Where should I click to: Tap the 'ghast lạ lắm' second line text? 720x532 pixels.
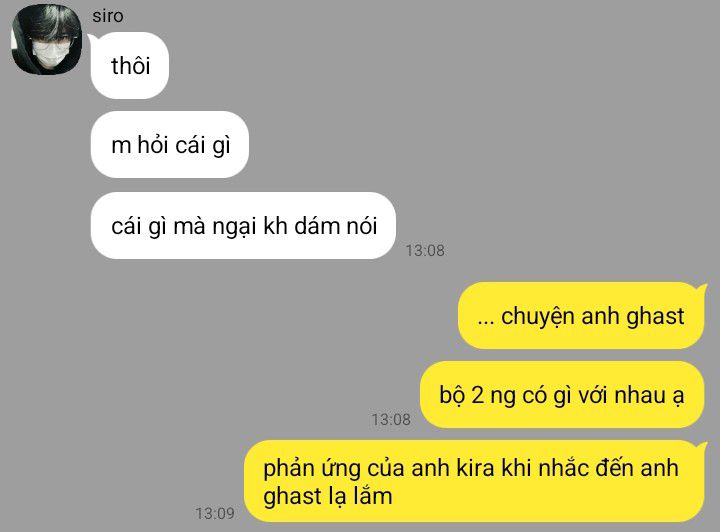(x=328, y=497)
